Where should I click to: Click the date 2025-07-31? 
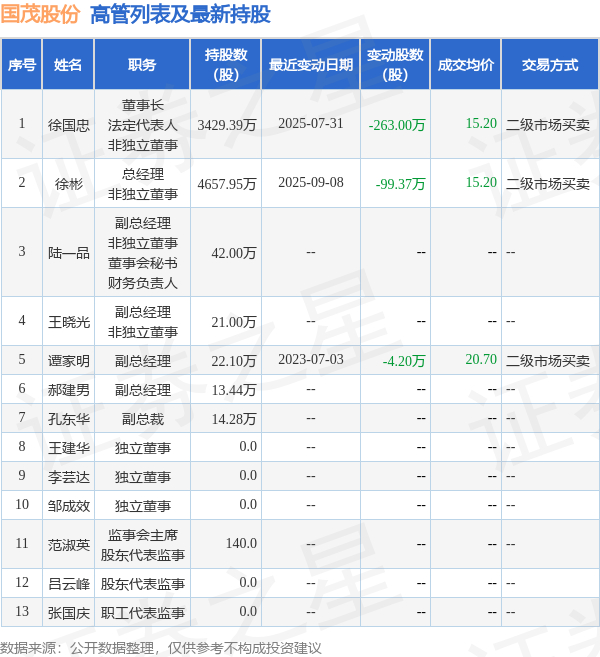(x=310, y=123)
